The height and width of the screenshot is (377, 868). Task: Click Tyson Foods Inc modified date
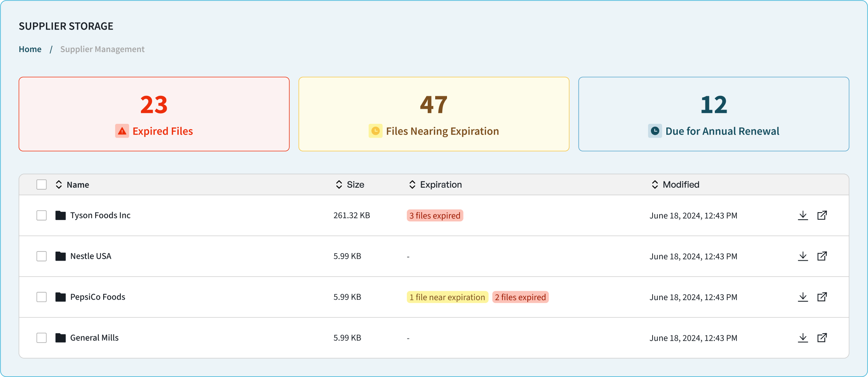click(693, 216)
